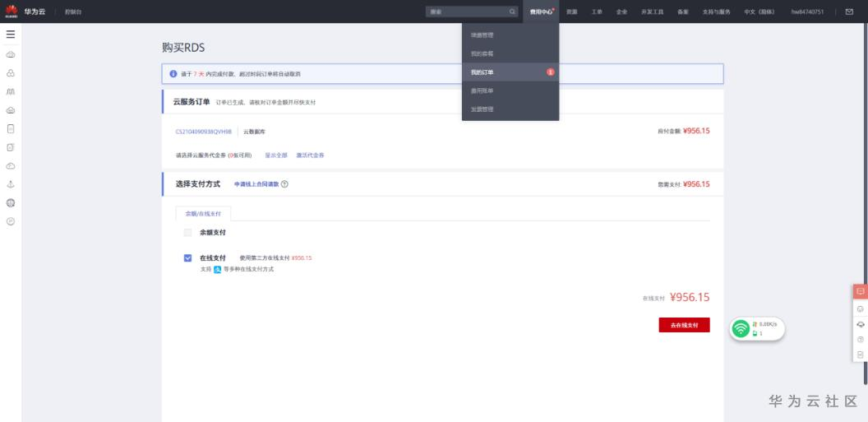868x422 pixels.
Task: Open order link CS2104090938QVH98
Action: (x=203, y=132)
